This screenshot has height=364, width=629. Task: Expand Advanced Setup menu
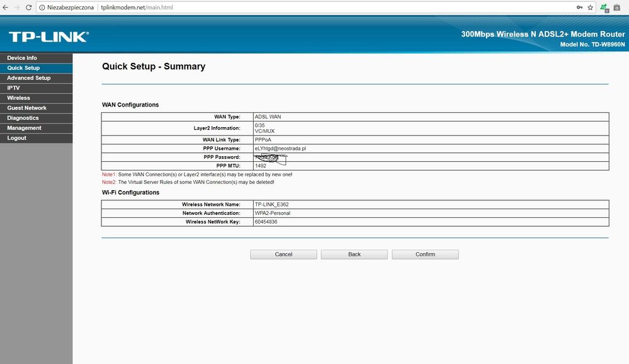28,78
